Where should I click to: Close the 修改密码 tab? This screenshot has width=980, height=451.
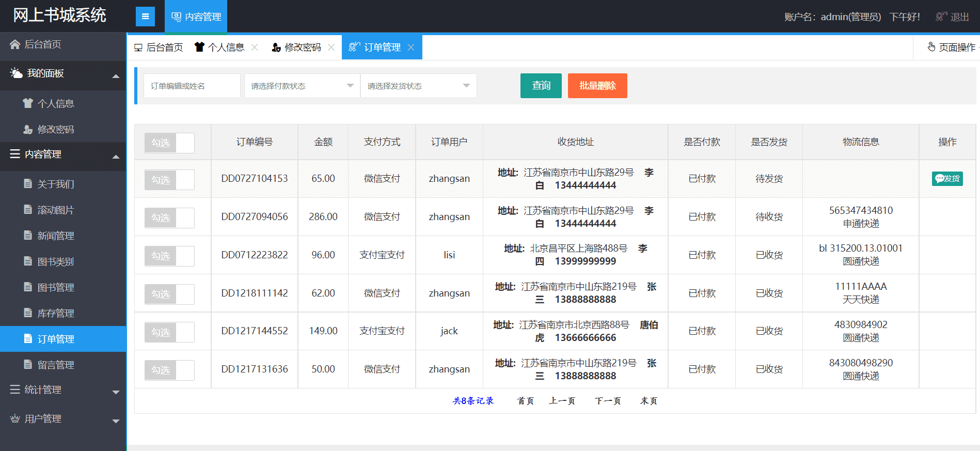point(331,47)
